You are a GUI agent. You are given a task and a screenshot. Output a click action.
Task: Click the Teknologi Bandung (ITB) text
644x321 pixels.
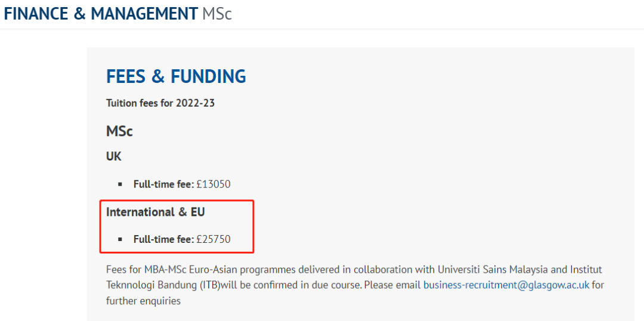coord(163,285)
